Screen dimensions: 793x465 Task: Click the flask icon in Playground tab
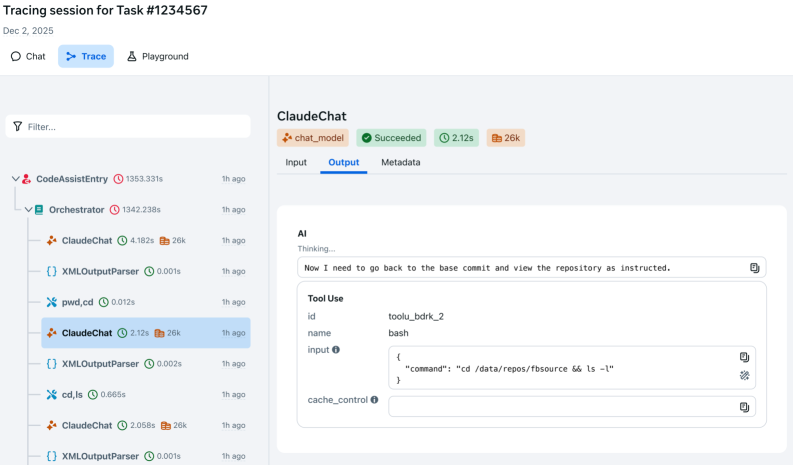(x=131, y=56)
